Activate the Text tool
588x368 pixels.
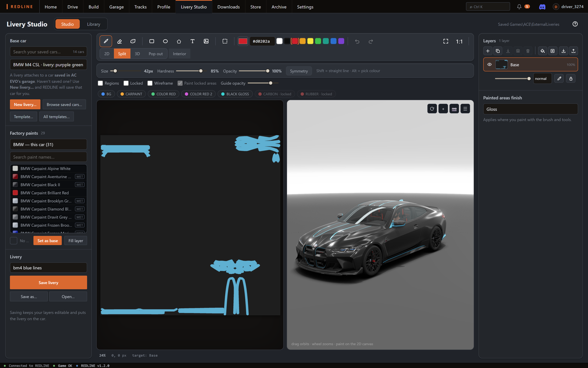[193, 41]
